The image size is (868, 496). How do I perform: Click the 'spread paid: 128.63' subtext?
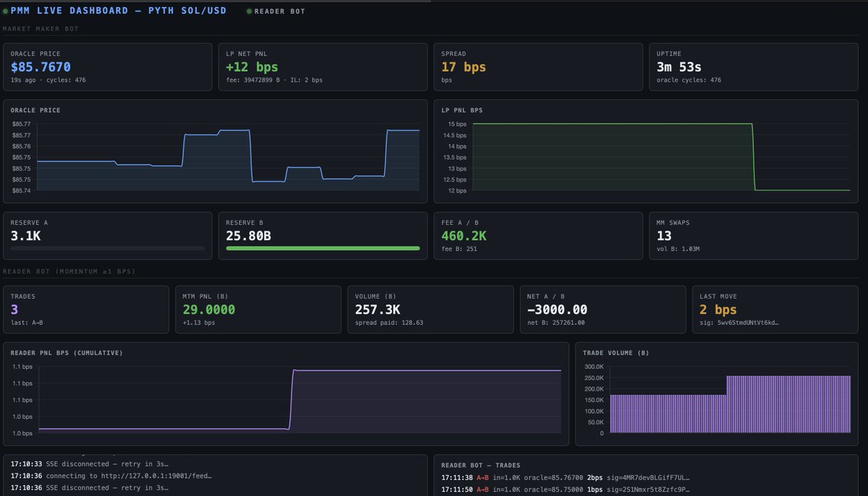coord(388,322)
